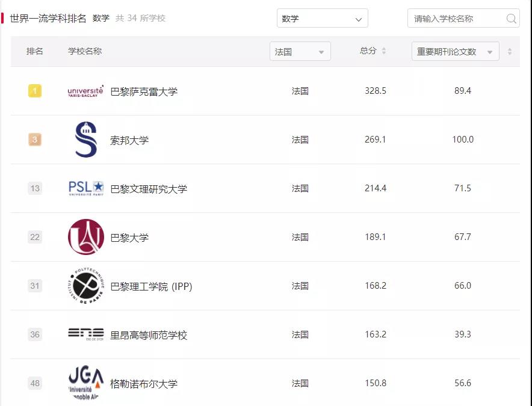This screenshot has width=532, height=406.
Task: Sort by 总分 using sort arrows
Action: pos(384,51)
